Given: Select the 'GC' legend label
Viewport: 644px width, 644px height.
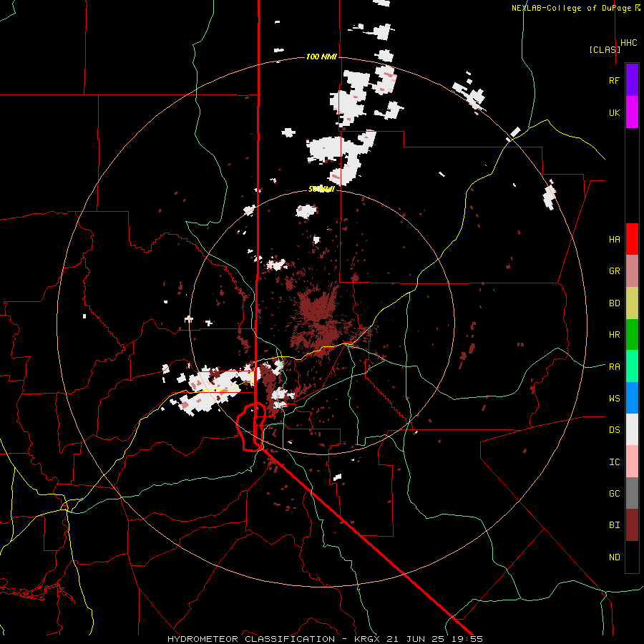Looking at the screenshot, I should coord(614,494).
